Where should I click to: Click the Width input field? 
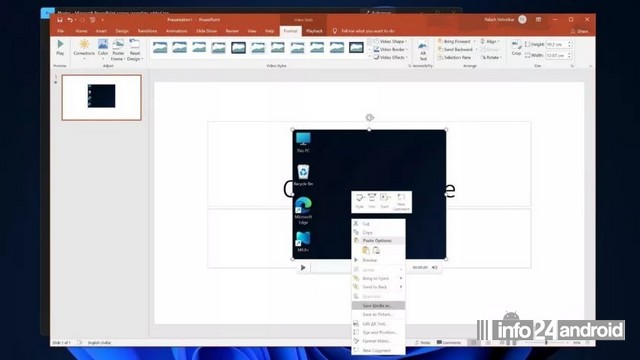point(558,55)
